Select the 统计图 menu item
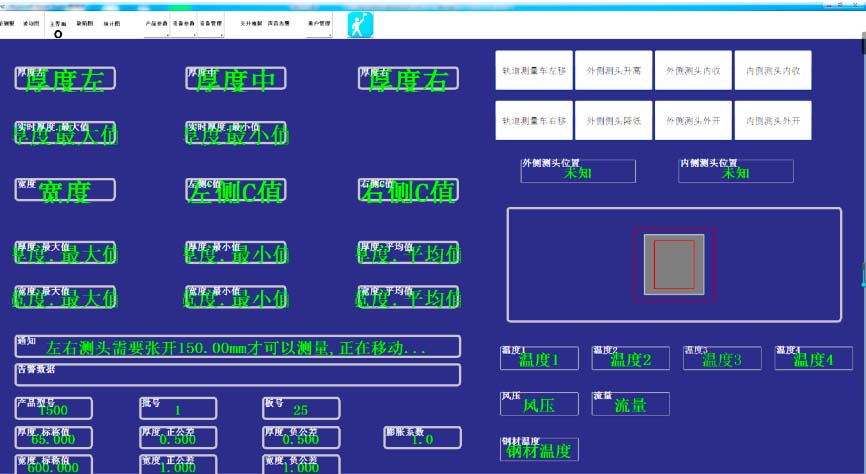Screen dimensions: 866x474 click(110, 23)
